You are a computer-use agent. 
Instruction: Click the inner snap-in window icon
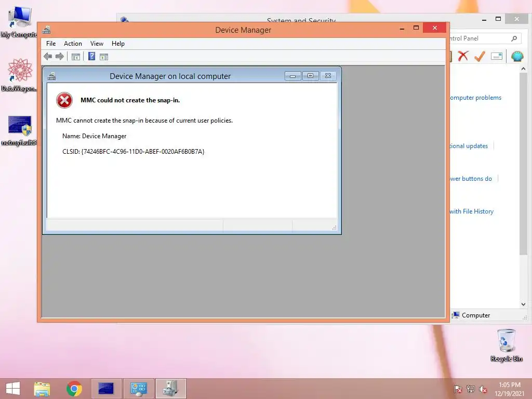click(51, 76)
